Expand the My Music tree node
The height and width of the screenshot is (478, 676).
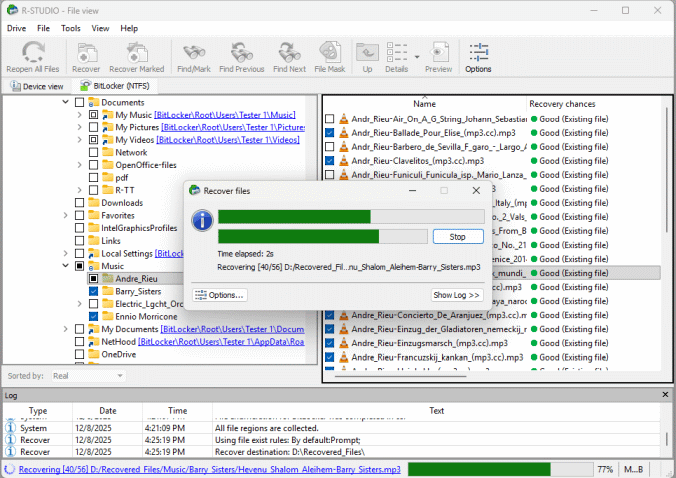80,115
